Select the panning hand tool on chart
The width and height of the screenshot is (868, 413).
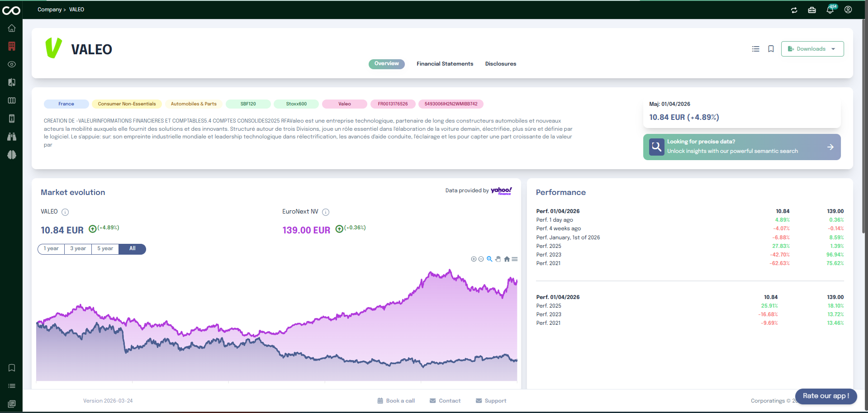point(498,259)
